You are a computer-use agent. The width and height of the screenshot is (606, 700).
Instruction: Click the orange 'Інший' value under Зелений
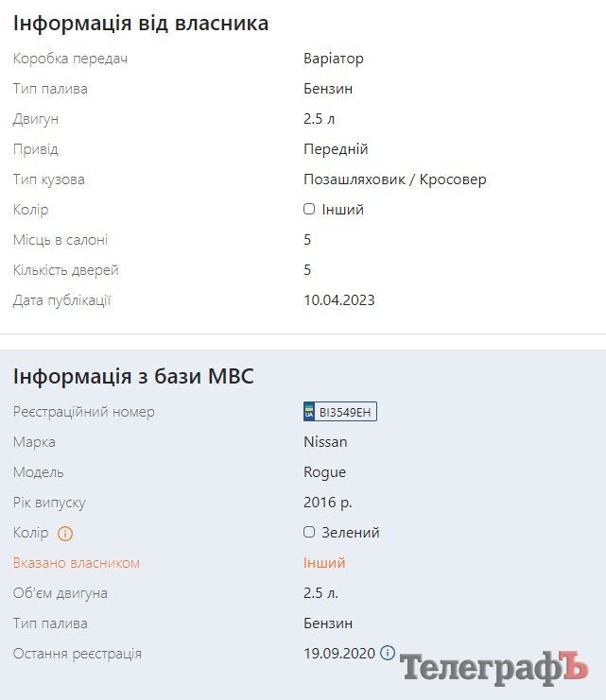click(x=324, y=563)
